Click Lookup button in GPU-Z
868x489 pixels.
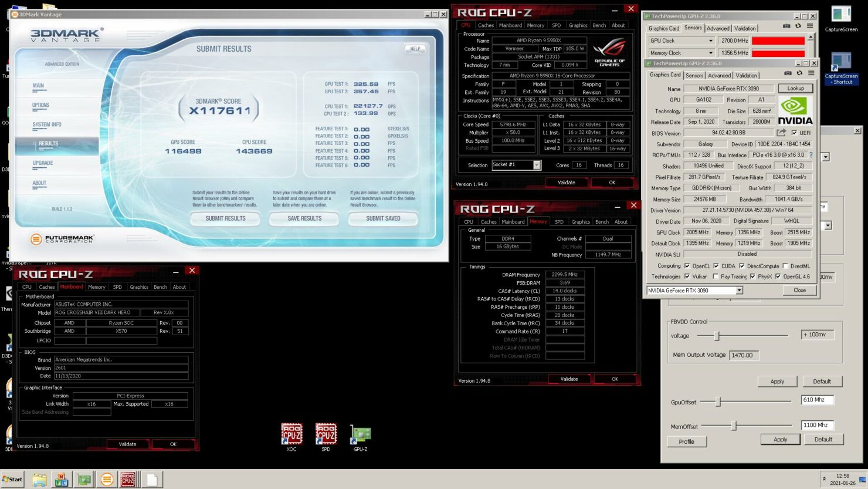(x=795, y=89)
